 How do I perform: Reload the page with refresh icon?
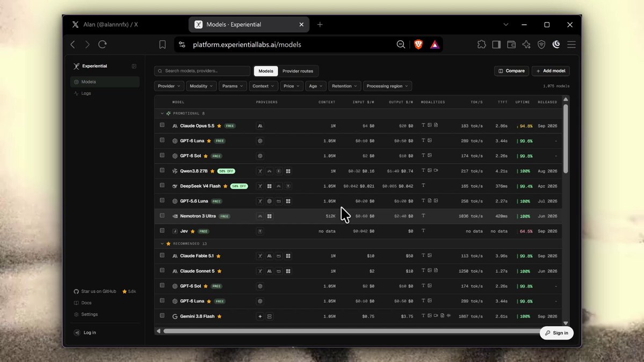[x=103, y=45]
